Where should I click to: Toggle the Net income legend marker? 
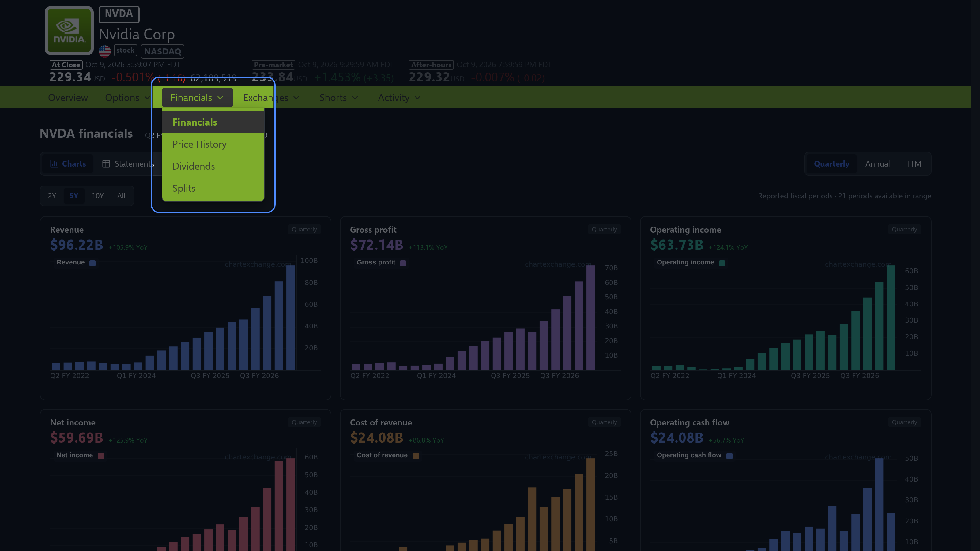101,456
